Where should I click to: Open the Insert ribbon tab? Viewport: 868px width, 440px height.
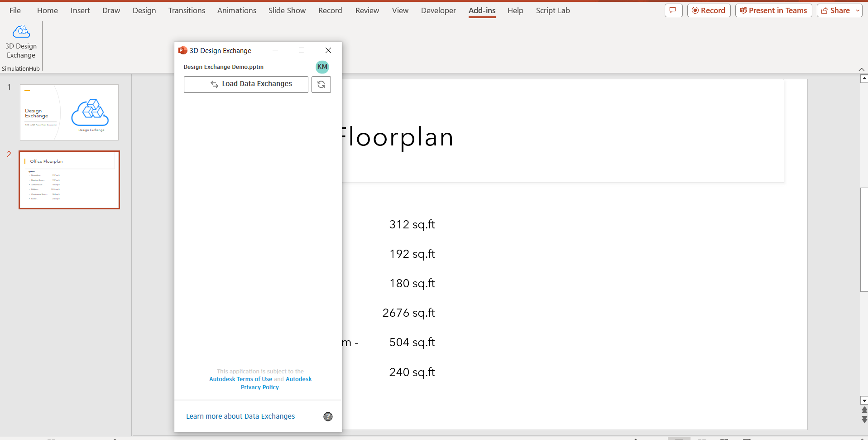click(80, 10)
